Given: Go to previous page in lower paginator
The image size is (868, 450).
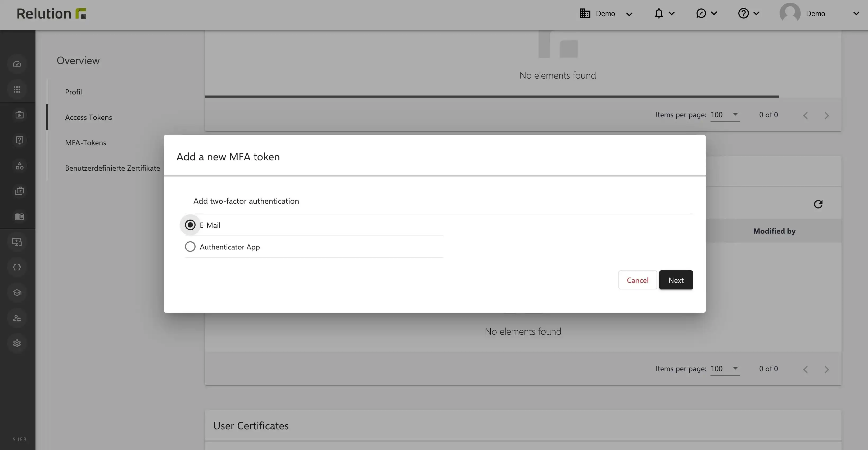Looking at the screenshot, I should 805,370.
